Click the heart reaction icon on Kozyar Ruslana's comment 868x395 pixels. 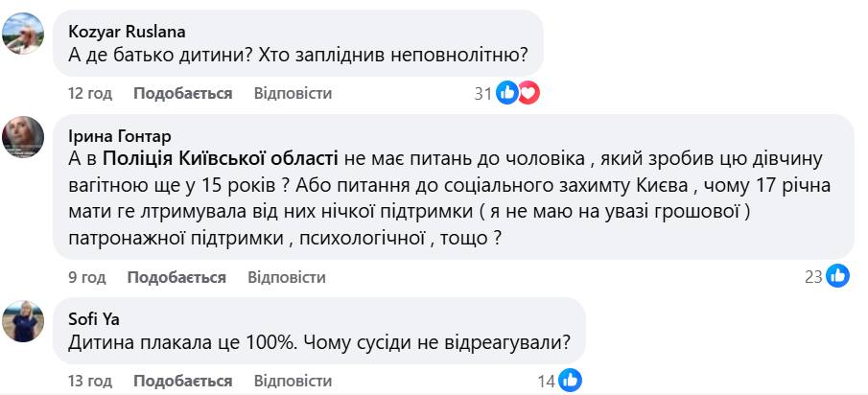point(528,93)
